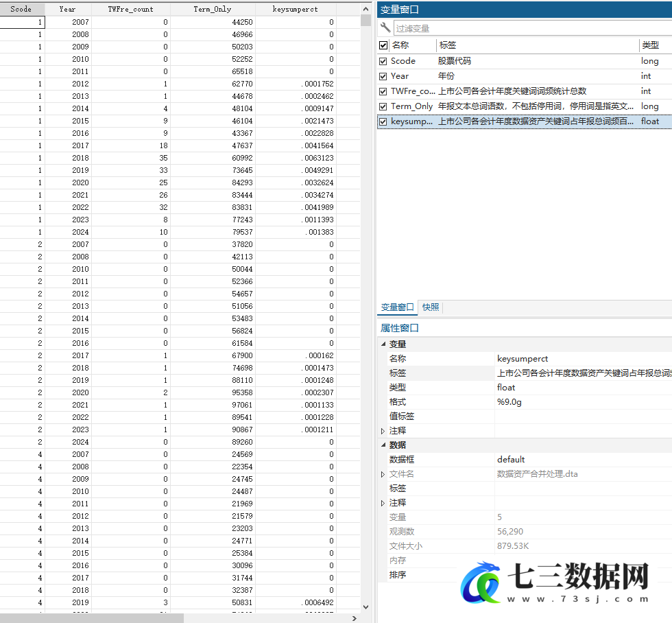Click the default 数据框 value
Image resolution: width=672 pixels, height=623 pixels.
click(x=511, y=460)
